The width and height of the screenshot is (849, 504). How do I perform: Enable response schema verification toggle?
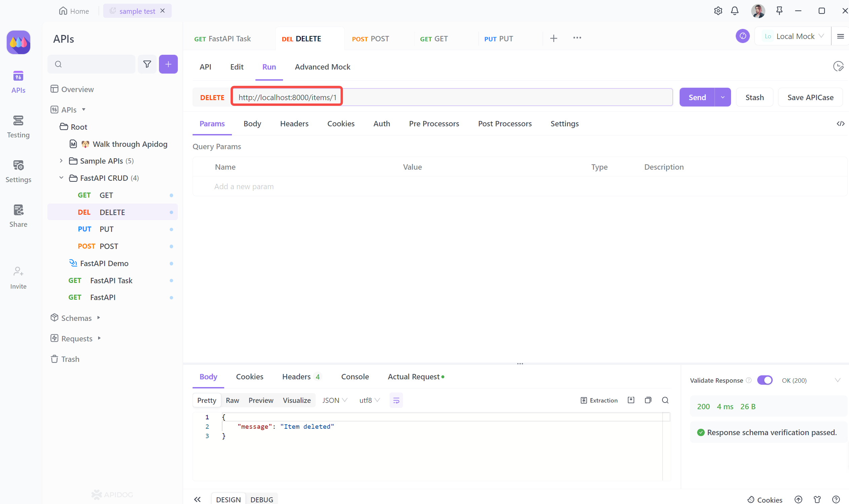tap(765, 379)
